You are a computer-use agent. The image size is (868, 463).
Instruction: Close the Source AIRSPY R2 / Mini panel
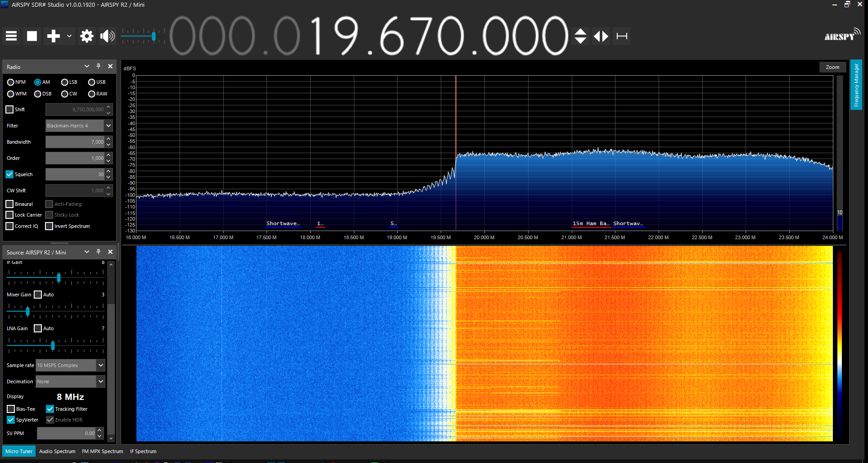[110, 252]
